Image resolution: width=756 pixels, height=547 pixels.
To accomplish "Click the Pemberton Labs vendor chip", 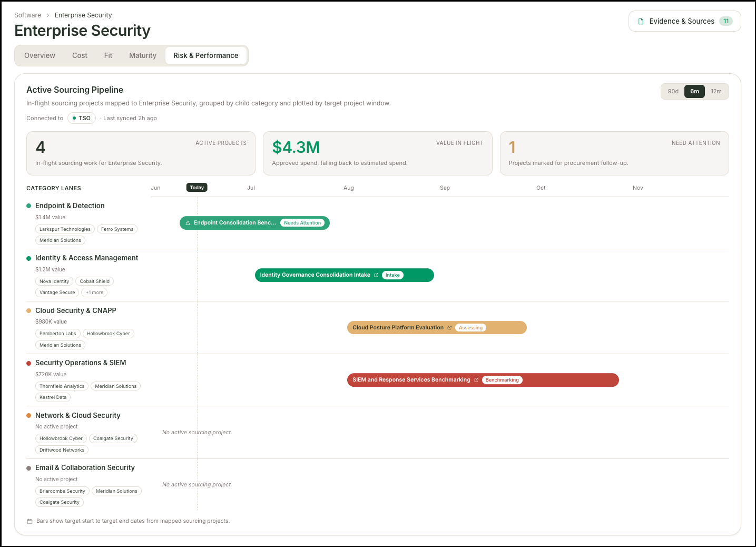I will pos(58,334).
